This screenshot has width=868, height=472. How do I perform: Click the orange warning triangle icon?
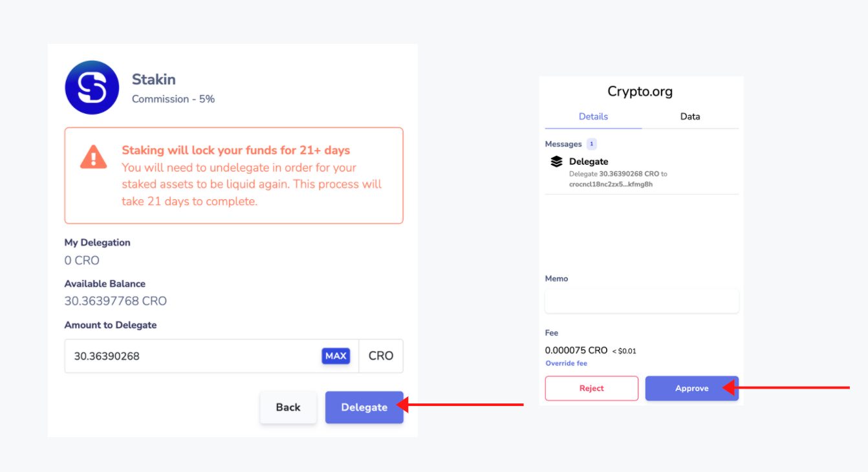tap(94, 156)
